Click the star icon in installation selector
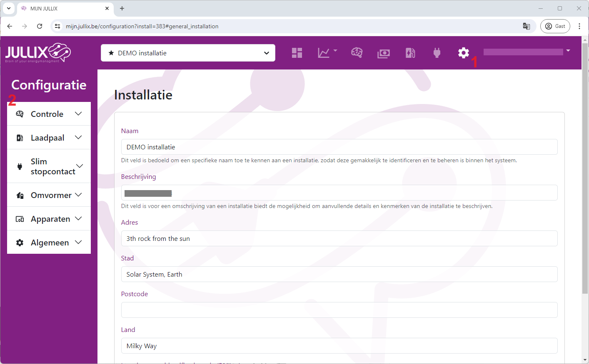 (111, 53)
